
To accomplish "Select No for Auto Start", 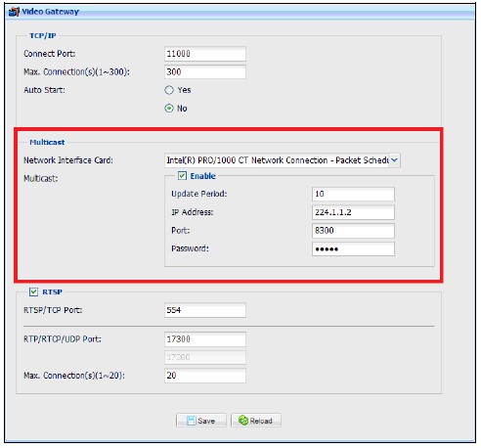I will [x=169, y=109].
